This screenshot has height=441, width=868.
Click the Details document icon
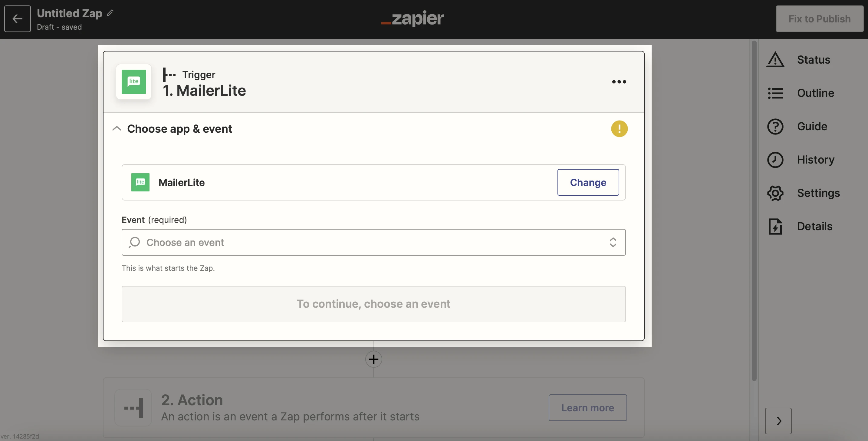click(775, 227)
